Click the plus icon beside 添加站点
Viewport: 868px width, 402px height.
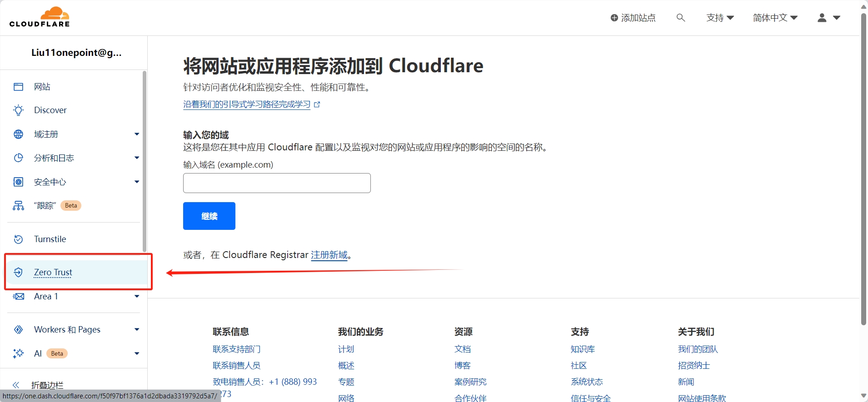[614, 18]
